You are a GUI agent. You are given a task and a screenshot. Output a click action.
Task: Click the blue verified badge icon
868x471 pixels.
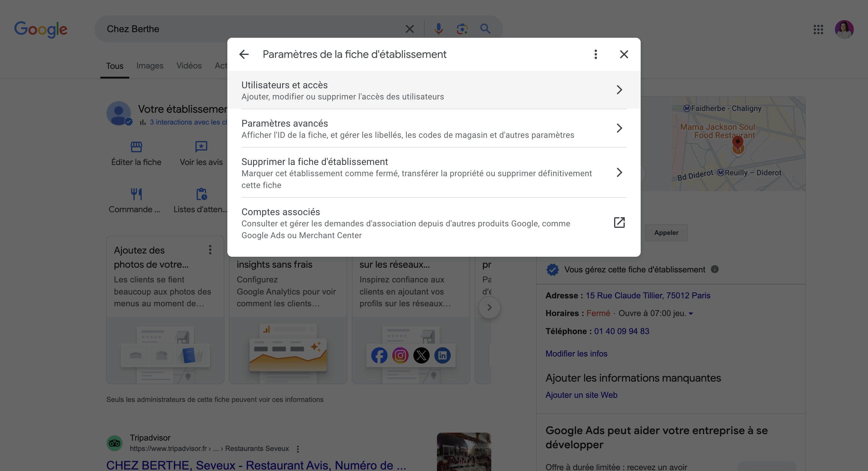pyautogui.click(x=552, y=269)
